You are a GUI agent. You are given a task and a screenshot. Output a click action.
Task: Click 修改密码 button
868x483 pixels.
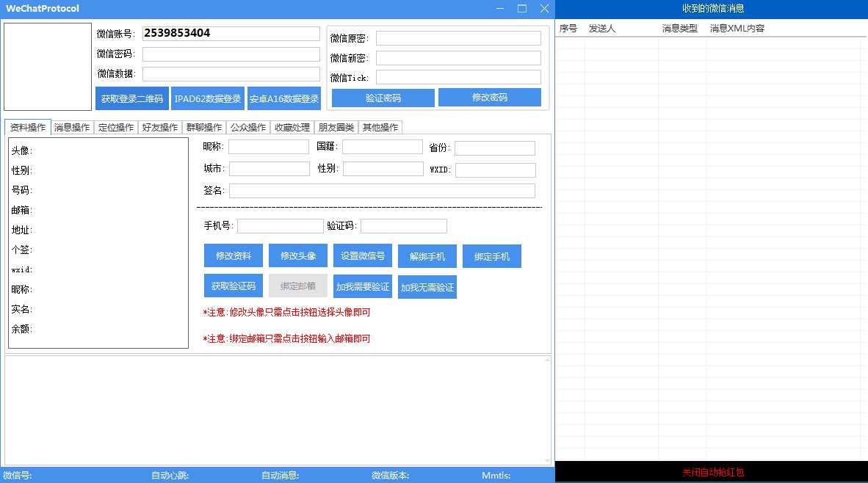[x=489, y=98]
